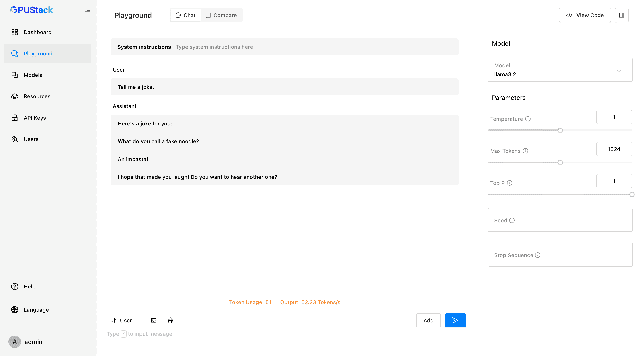Switch to the Chat tab
Screen dimensions: 644x356
(185, 15)
